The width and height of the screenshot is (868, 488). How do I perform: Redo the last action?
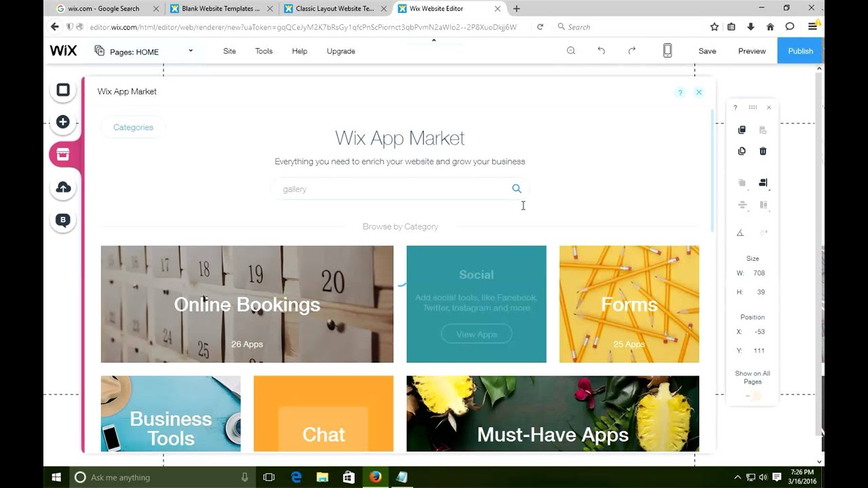pyautogui.click(x=632, y=51)
